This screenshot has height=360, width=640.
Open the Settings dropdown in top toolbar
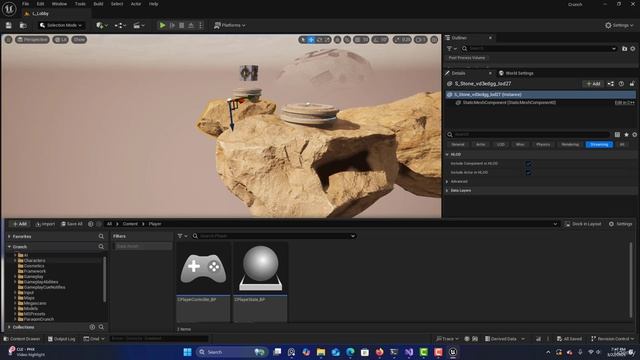619,25
